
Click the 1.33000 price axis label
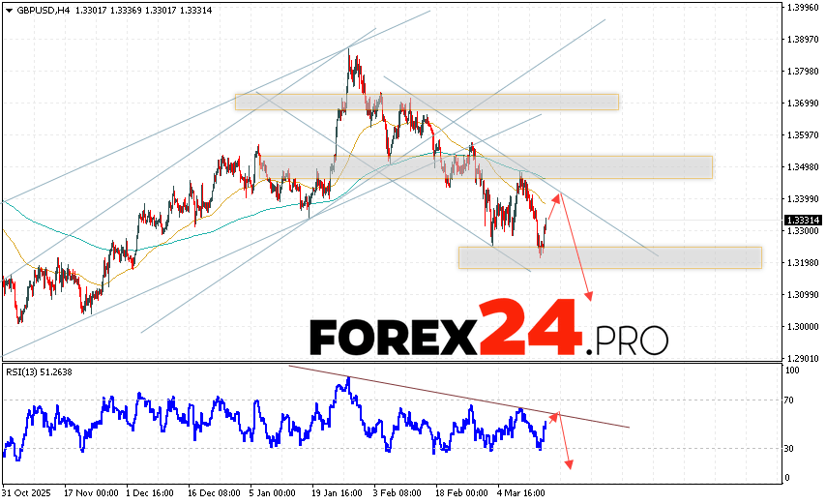pyautogui.click(x=803, y=230)
